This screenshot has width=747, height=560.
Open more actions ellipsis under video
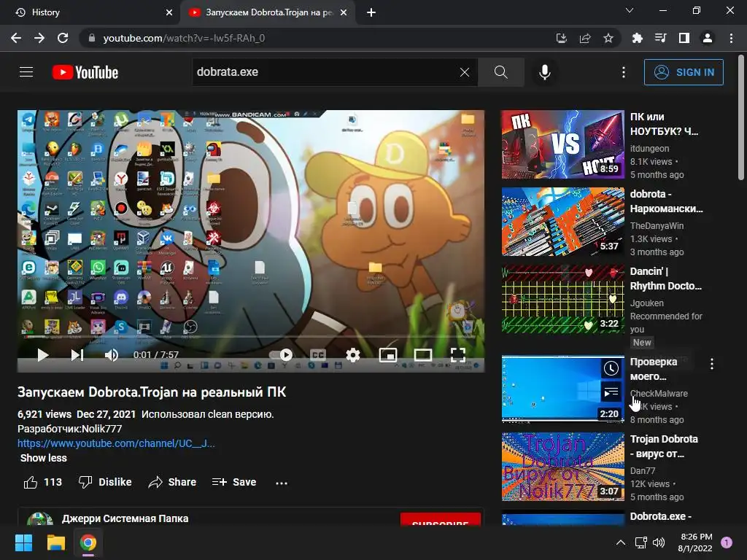point(282,483)
